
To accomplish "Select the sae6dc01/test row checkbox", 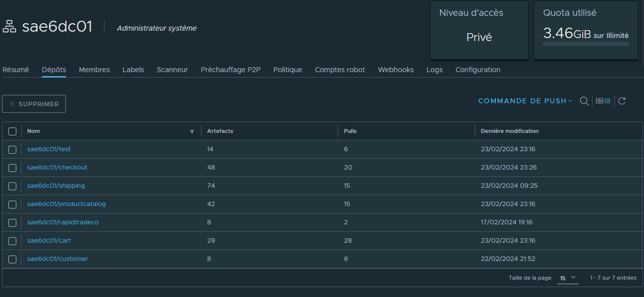I will 12,149.
